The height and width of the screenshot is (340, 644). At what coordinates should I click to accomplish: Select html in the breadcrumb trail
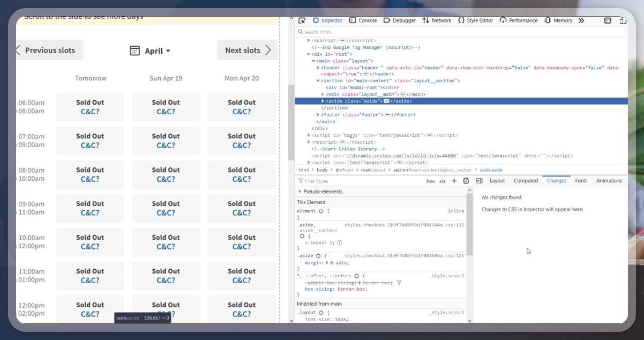click(x=304, y=170)
